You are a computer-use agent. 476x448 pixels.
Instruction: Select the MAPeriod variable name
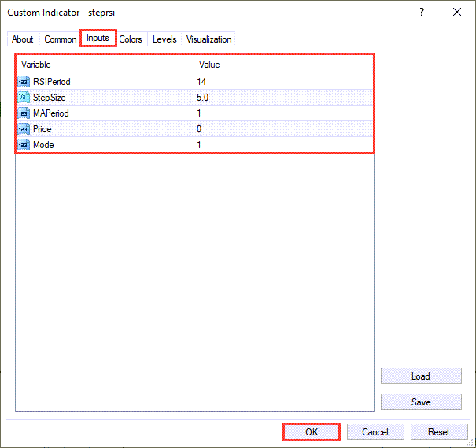[x=51, y=113]
